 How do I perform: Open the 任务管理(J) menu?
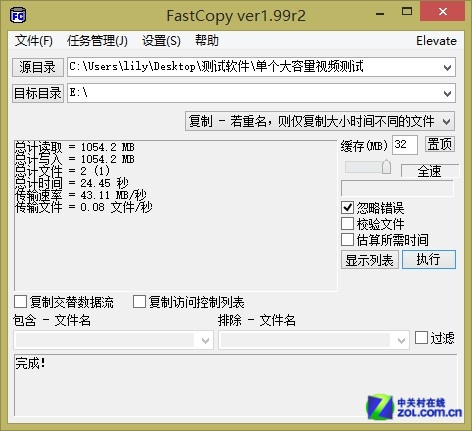[x=97, y=41]
